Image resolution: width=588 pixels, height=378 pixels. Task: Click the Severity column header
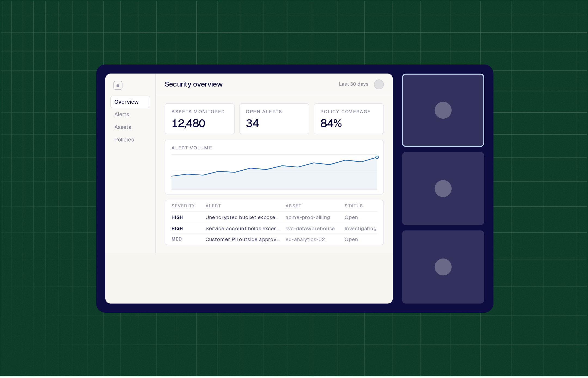tap(183, 206)
